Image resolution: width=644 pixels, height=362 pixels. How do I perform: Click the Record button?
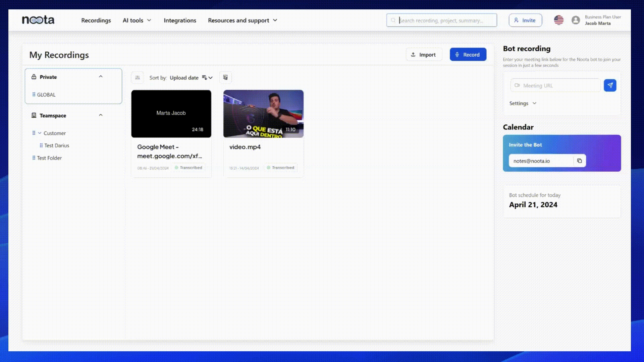coord(468,55)
